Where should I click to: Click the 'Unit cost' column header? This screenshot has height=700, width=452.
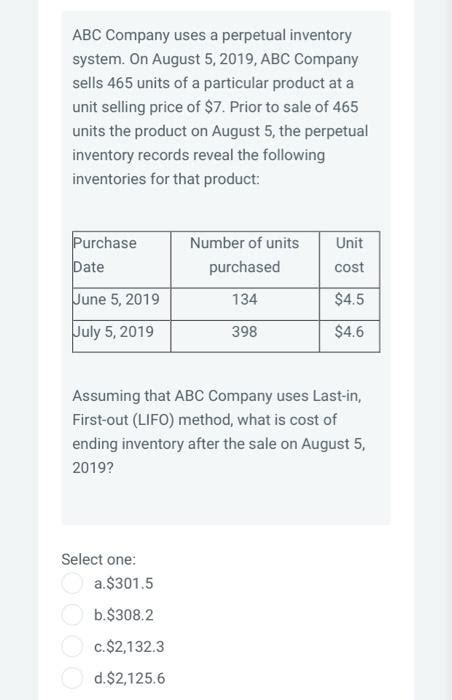349,259
